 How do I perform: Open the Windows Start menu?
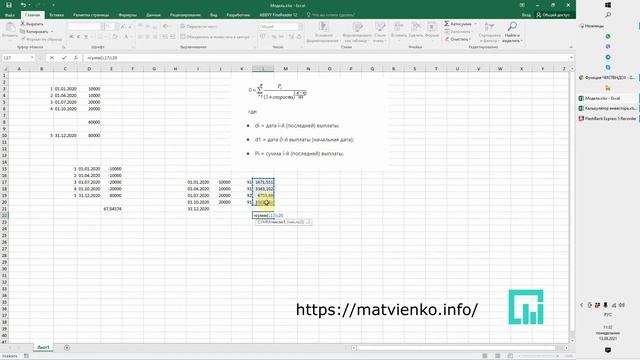(608, 5)
